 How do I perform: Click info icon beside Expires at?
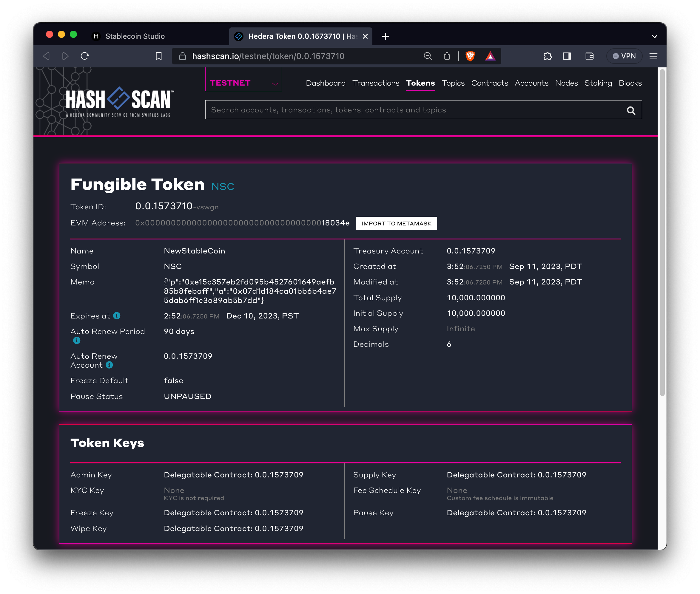[x=117, y=315]
